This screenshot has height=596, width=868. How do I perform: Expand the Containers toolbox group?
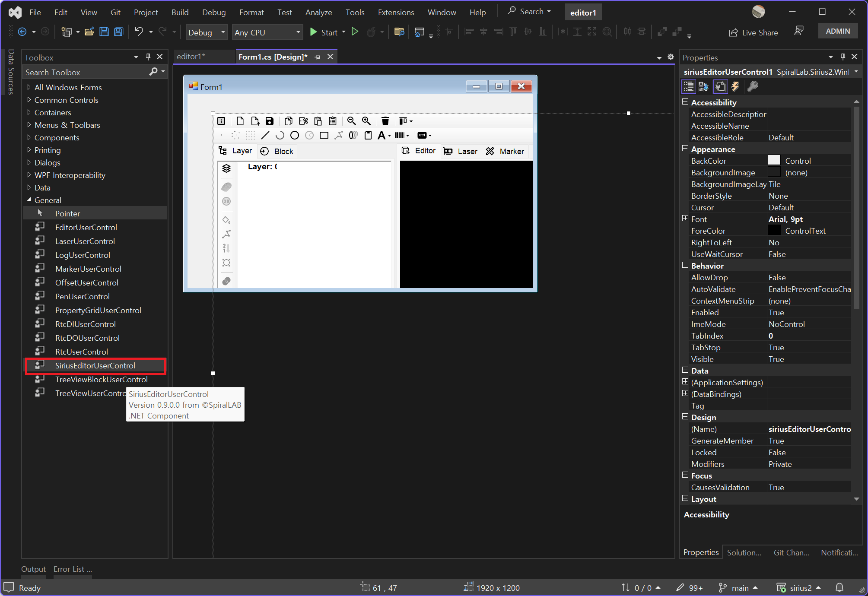[29, 112]
